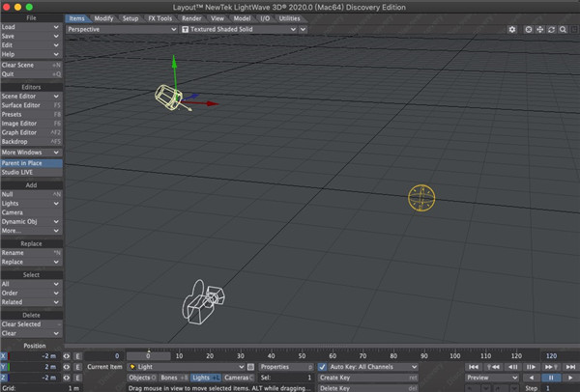Screen dimensions: 580x392
Task: Click frame 60 on the timeline
Action: pos(333,356)
